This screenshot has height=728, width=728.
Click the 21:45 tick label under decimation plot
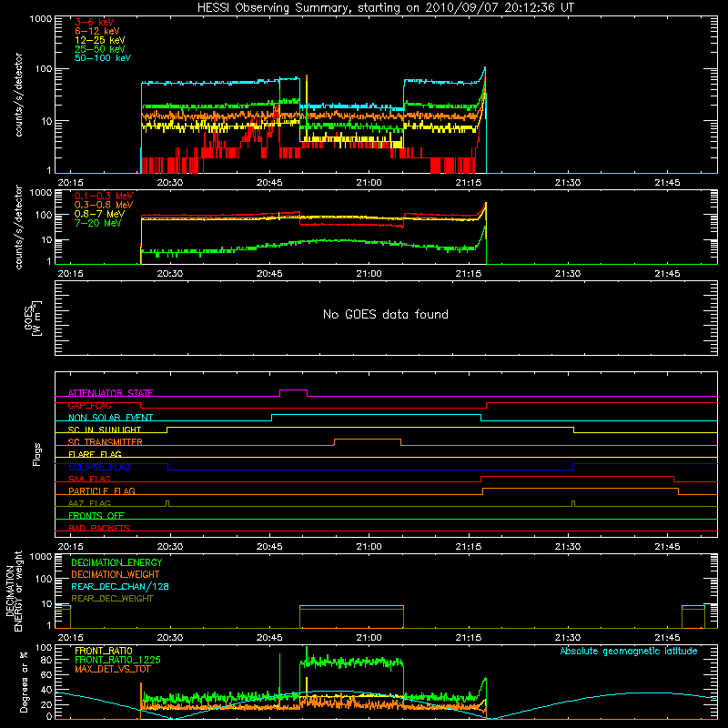tap(667, 638)
